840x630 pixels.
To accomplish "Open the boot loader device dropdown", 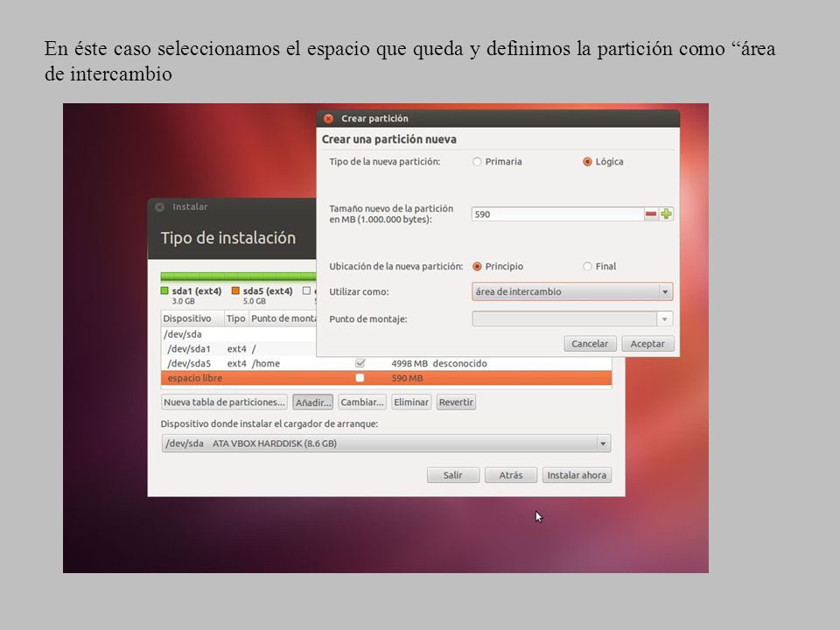I will (x=386, y=444).
